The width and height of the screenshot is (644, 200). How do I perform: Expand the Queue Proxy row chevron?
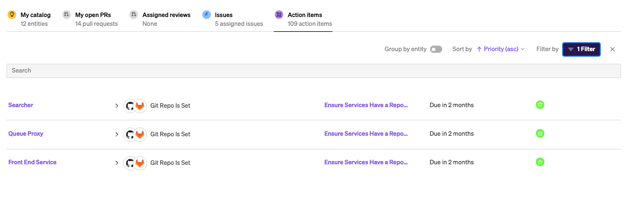[x=117, y=134]
